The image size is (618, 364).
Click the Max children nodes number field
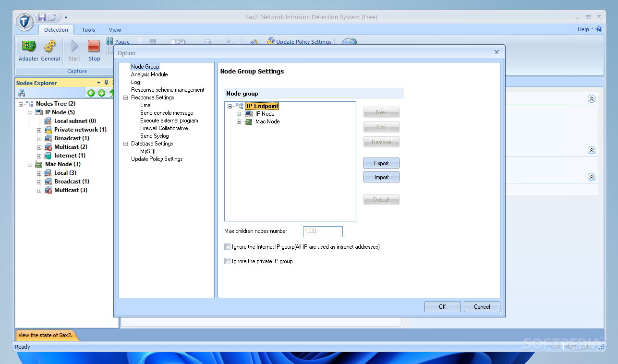(x=323, y=231)
